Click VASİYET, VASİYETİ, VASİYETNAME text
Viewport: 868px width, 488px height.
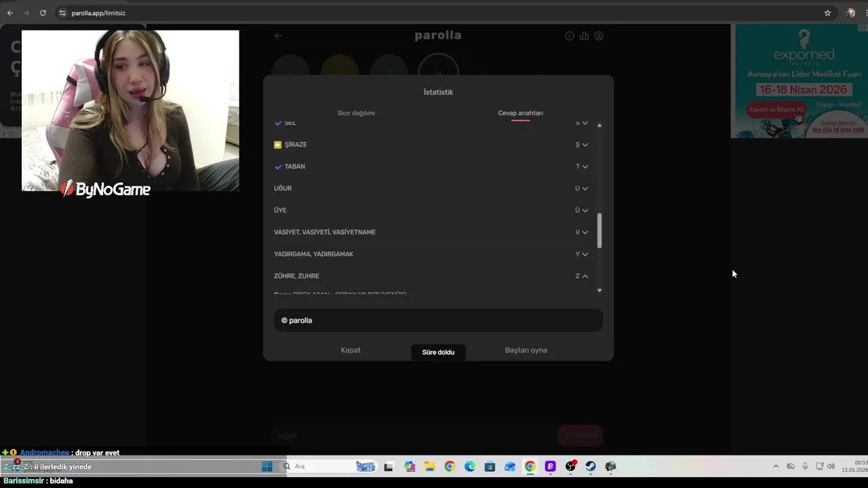coord(325,232)
